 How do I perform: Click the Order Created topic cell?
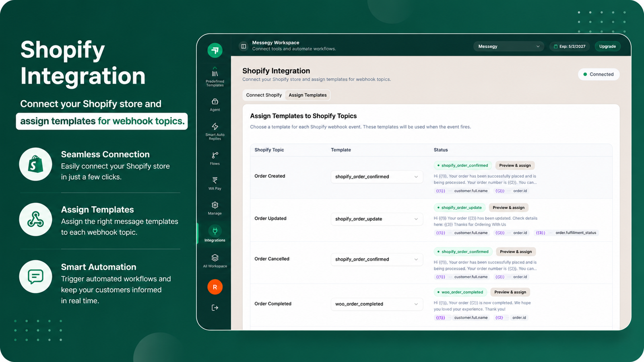pos(270,176)
